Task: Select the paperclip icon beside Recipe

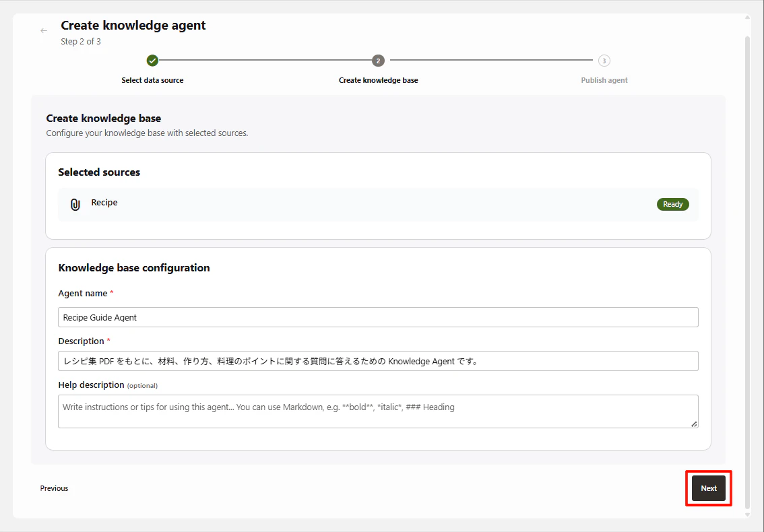Action: coord(75,205)
